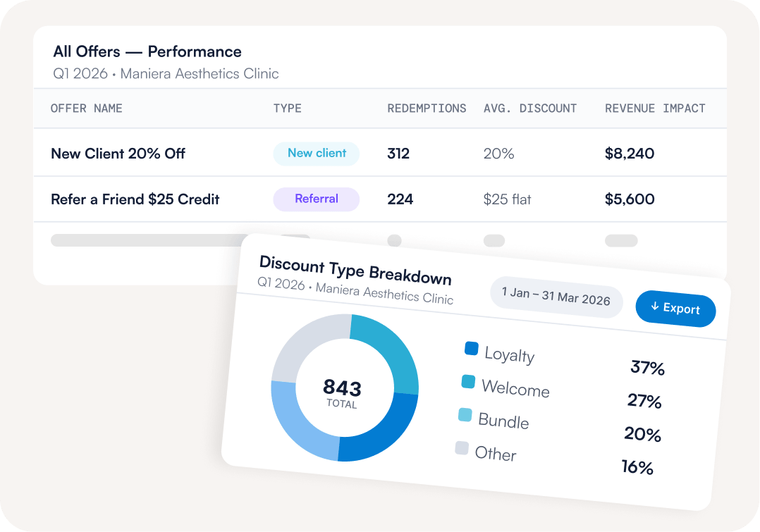Viewport: 760px width, 532px height.
Task: Click the $8,240 revenue impact value
Action: tap(629, 154)
